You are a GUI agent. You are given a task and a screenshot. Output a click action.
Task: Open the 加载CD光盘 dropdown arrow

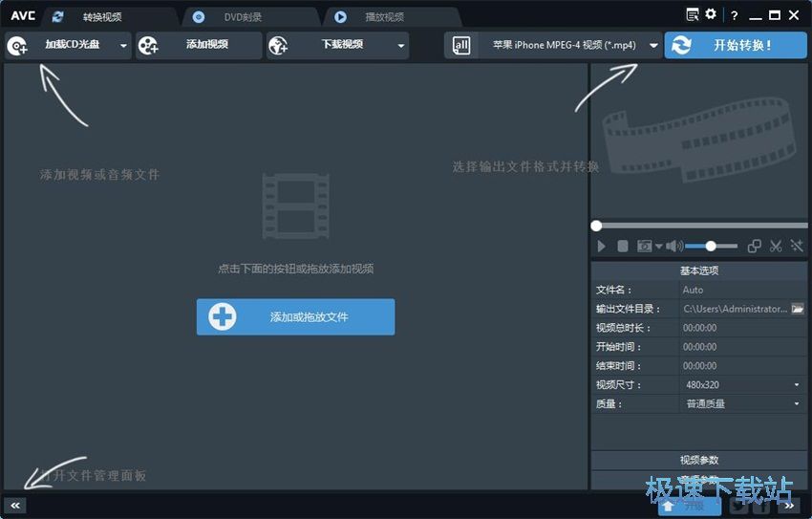coord(123,46)
